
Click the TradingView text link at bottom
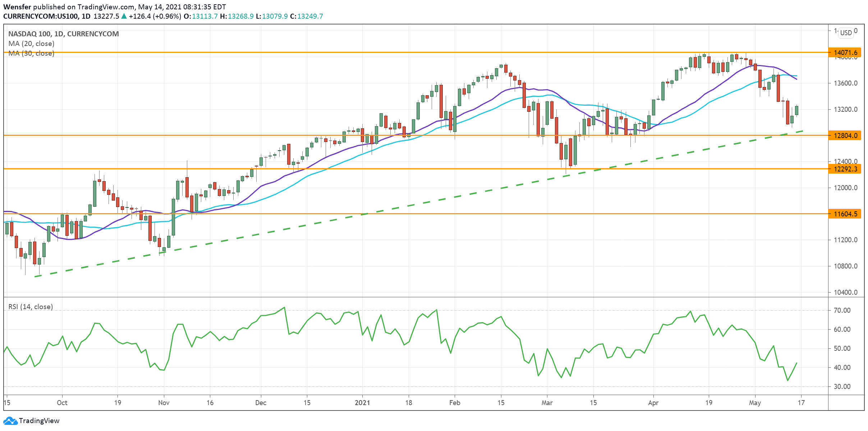click(39, 421)
